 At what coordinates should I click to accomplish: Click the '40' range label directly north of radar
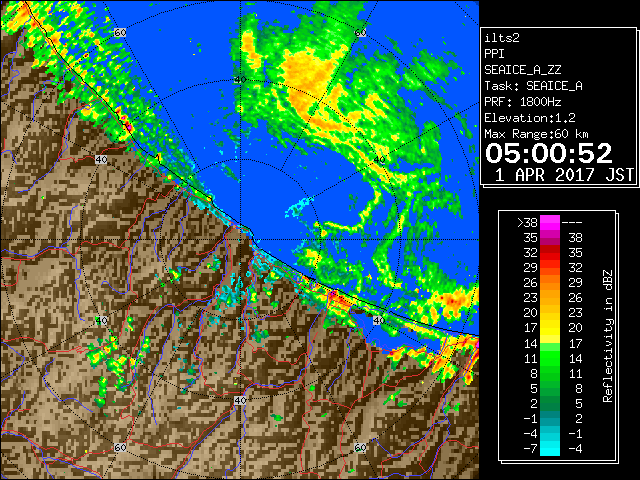click(240, 80)
